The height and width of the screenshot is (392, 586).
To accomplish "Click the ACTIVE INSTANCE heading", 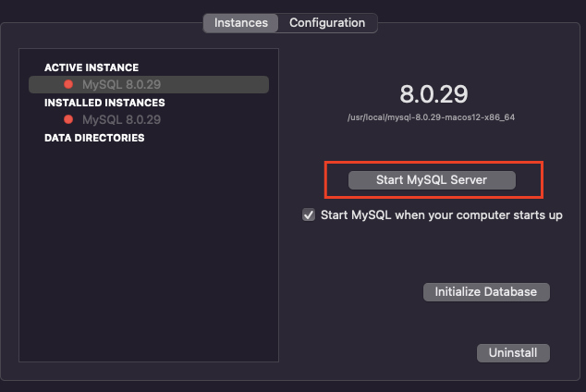I will (x=92, y=67).
